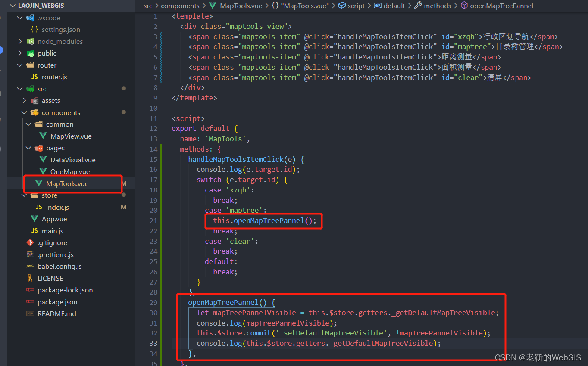Screen dimensions: 588x366
Task: Click the LICENSE file icon
Action: click(x=30, y=278)
